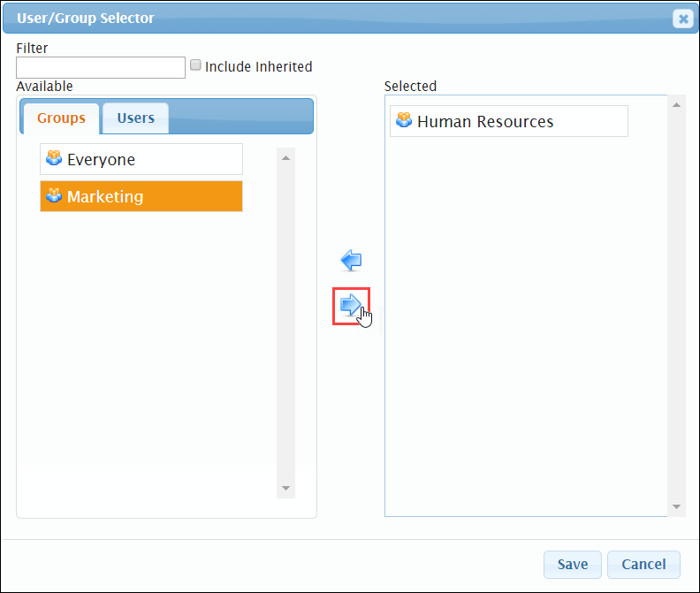Image resolution: width=700 pixels, height=593 pixels.
Task: Click Available list scrollbar down arrow
Action: click(286, 488)
